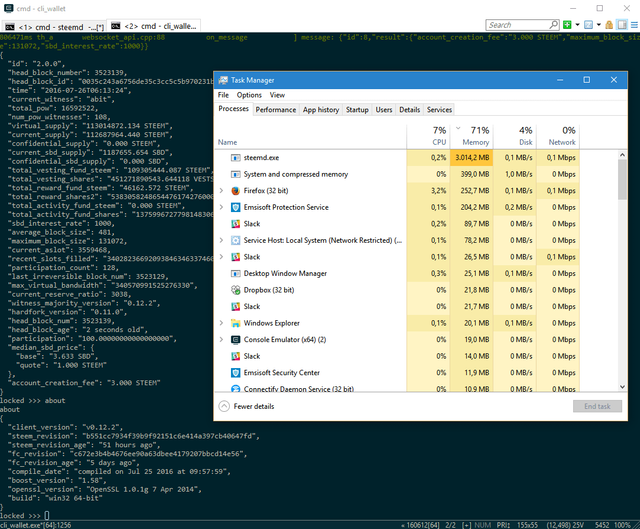Click the padlock lock-console icon
This screenshot has height=529, width=640.
tap(609, 25)
